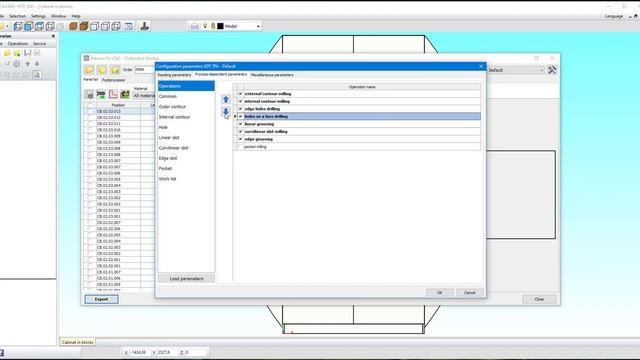640x360 pixels.
Task: Toggle the padlock layer lock icon
Action: 213,26
